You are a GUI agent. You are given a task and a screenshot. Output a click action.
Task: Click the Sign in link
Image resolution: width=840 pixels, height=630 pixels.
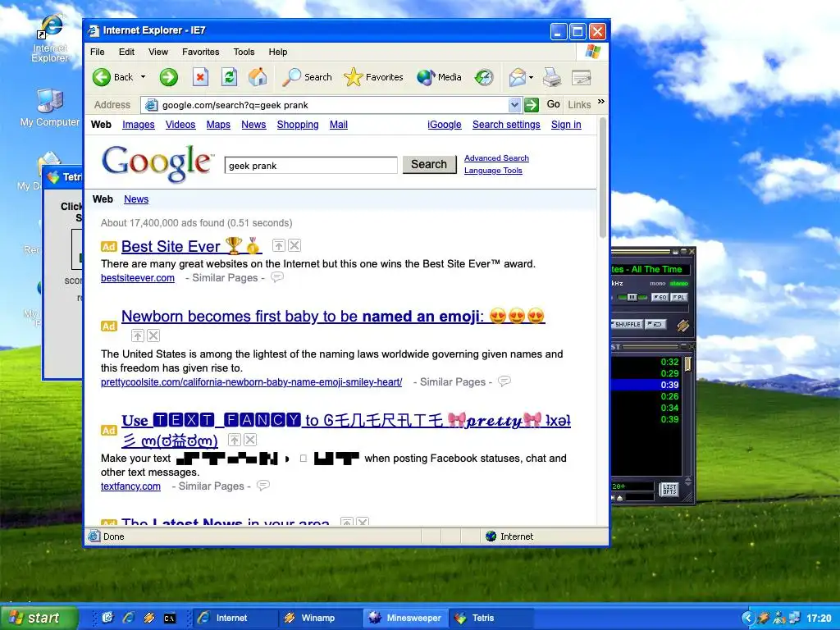coord(566,125)
